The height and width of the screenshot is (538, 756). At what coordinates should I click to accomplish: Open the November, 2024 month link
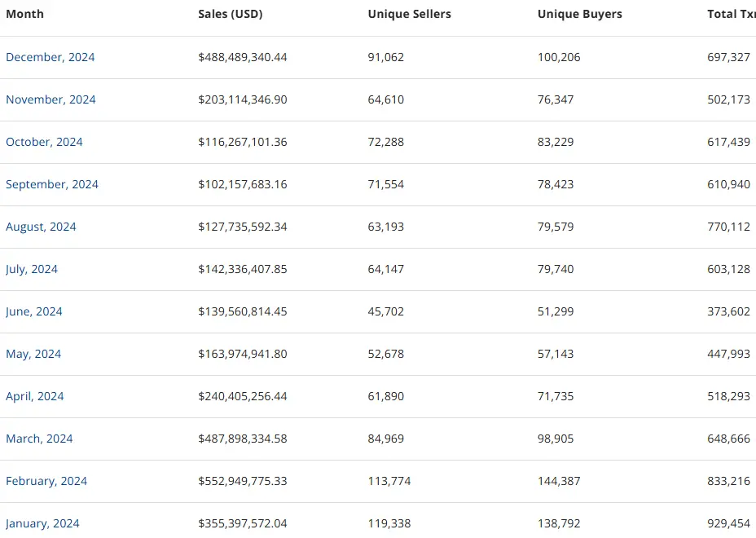click(51, 99)
